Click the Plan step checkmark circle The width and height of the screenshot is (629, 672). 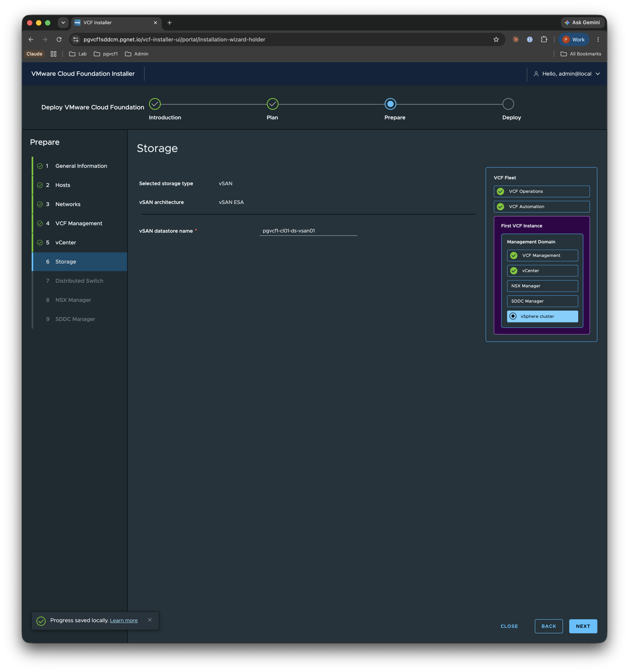click(273, 104)
